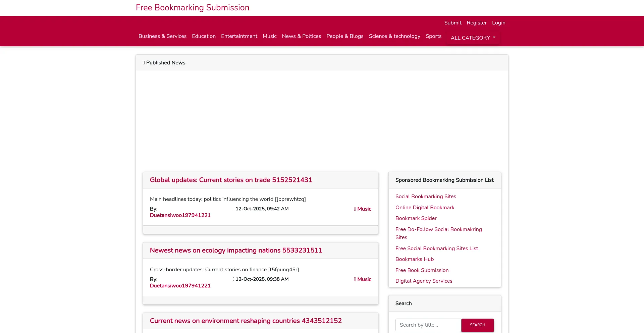Open the News & Poltices category
The image size is (644, 333).
301,36
